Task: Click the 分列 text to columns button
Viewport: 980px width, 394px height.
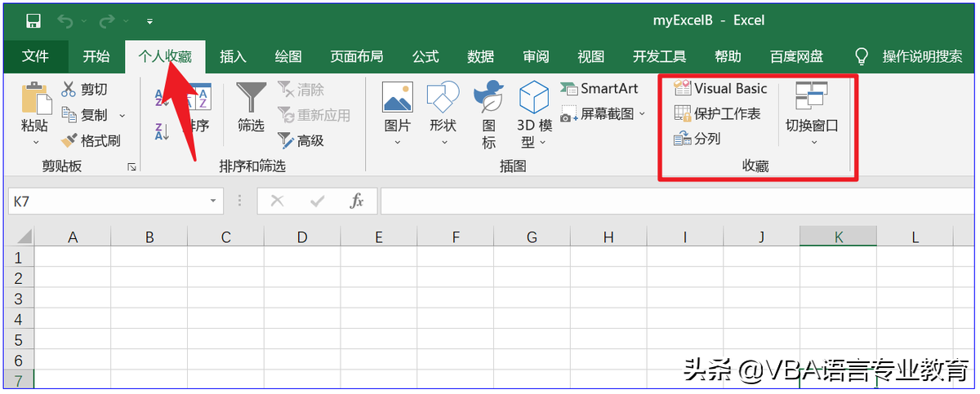Action: [697, 139]
